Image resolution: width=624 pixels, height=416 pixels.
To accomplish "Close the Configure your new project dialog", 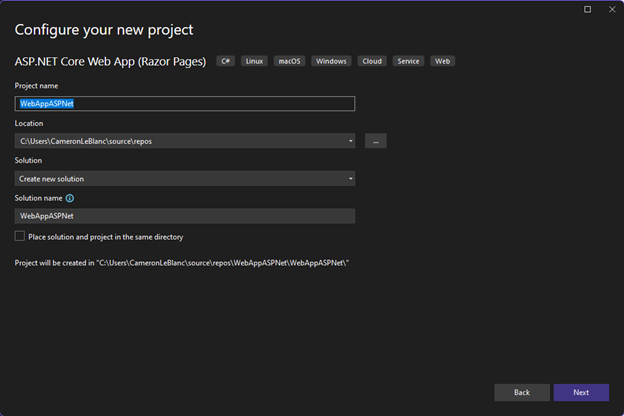I will coord(612,9).
